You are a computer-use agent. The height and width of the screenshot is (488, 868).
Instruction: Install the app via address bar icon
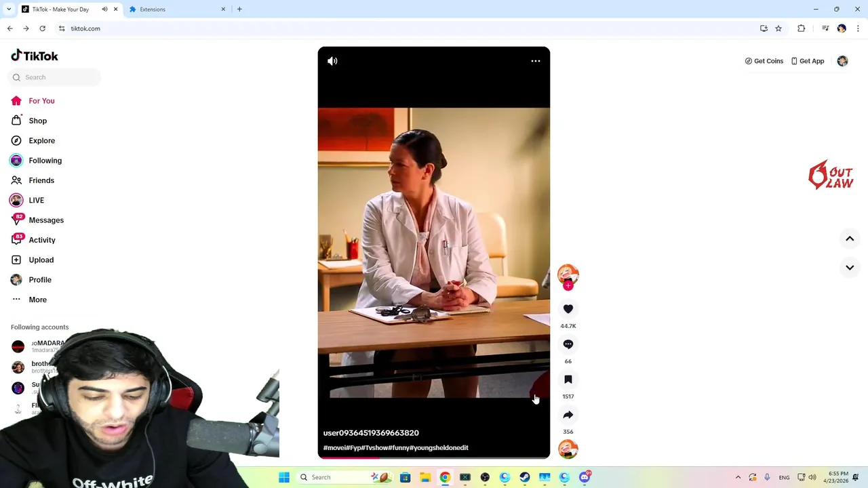[764, 28]
